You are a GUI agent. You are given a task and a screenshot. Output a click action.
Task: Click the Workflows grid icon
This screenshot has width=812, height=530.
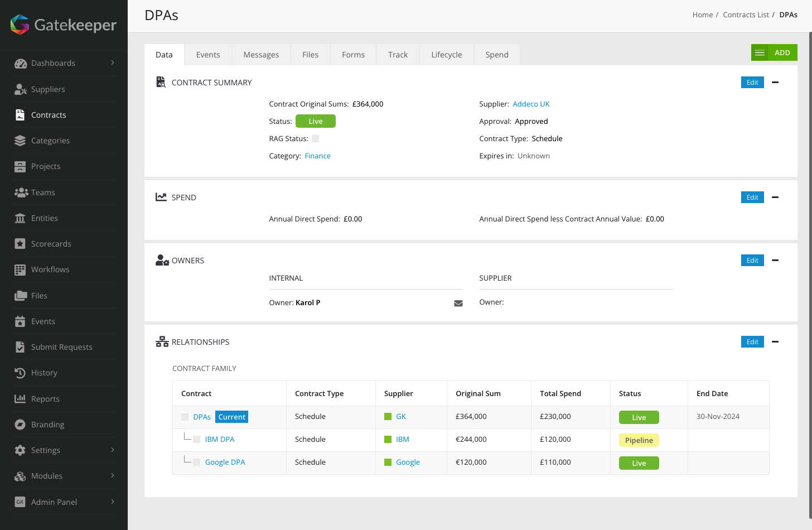click(x=20, y=270)
